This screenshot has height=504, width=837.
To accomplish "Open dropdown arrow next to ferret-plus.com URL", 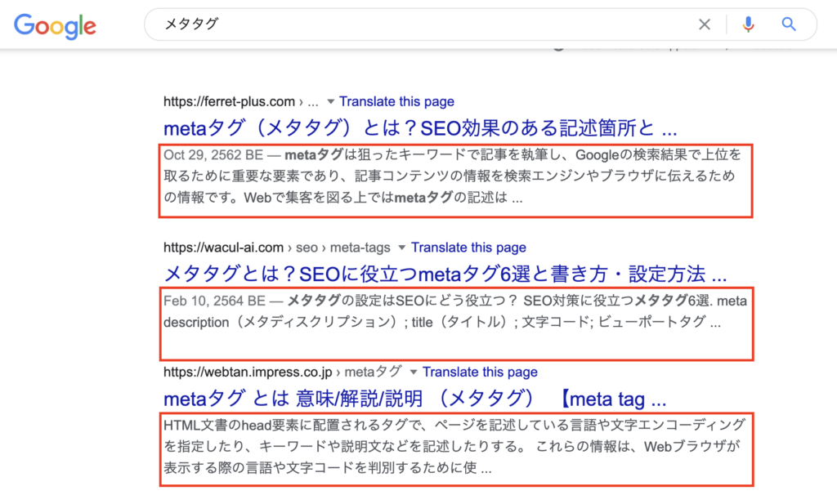I will [x=330, y=101].
